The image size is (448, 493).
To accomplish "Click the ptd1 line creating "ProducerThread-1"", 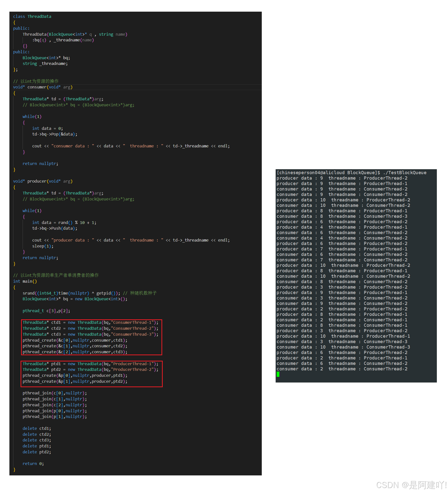I will (90, 364).
